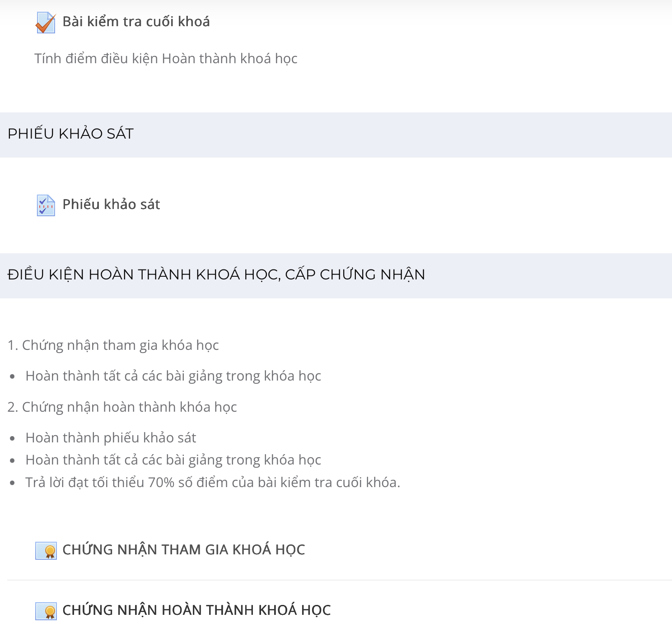Select the Tính điểm điều kiện description text
The height and width of the screenshot is (632, 672).
pyautogui.click(x=166, y=59)
